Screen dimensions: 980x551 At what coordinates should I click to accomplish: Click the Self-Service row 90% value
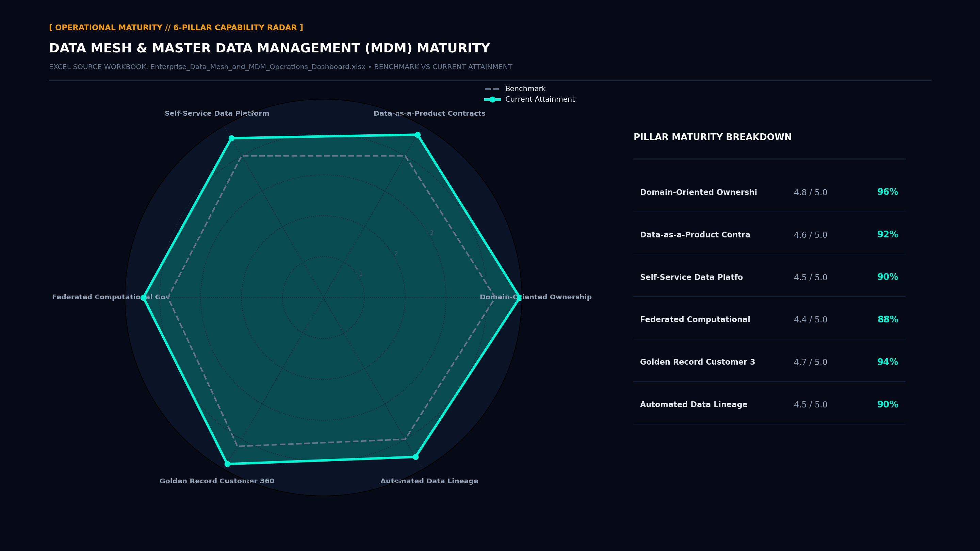click(887, 277)
